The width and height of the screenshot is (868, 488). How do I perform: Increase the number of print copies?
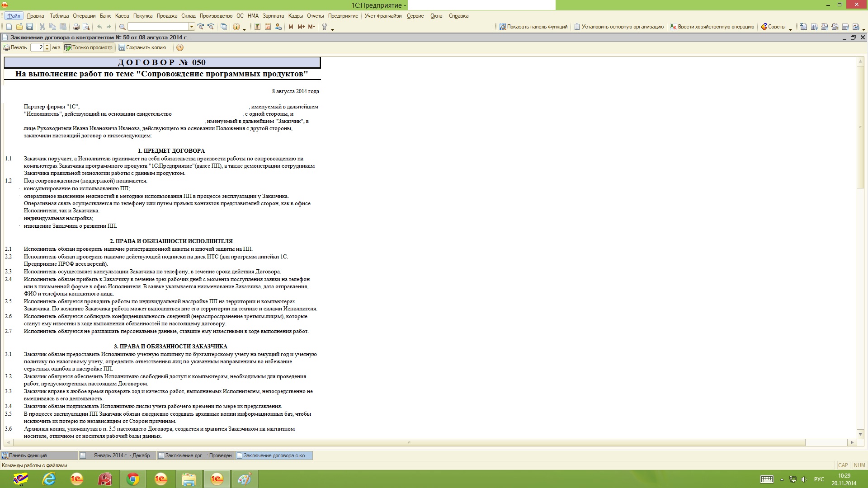[47, 46]
